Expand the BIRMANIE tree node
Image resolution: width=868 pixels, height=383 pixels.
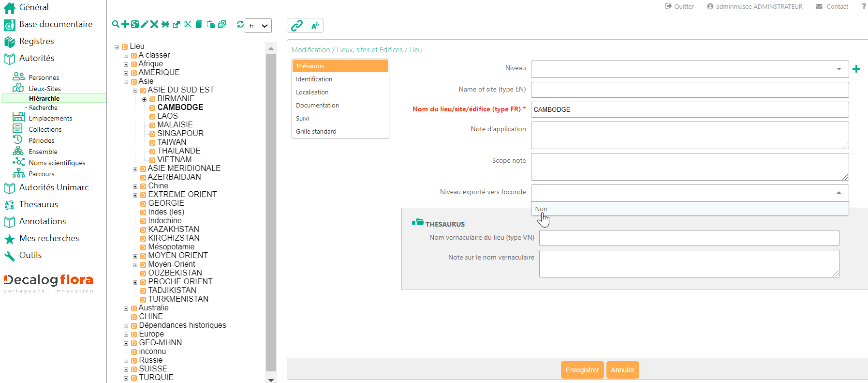pos(145,99)
